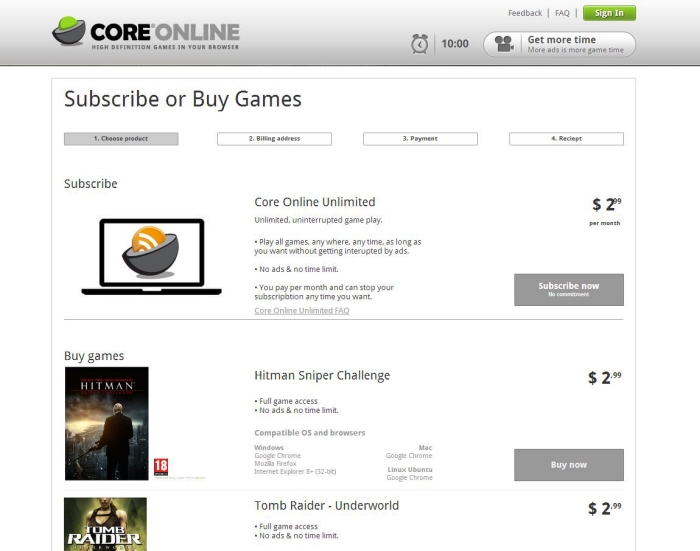
Task: Open the FAQ link in header
Action: (x=562, y=13)
